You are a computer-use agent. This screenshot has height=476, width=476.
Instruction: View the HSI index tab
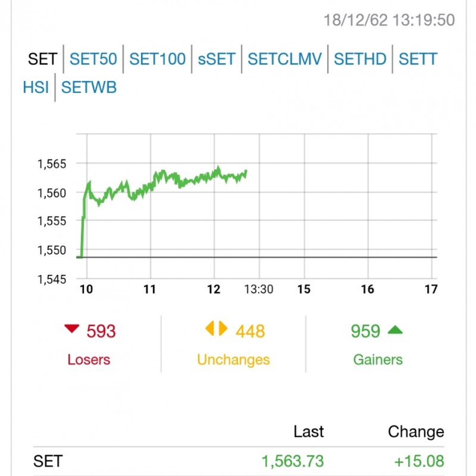(x=36, y=87)
